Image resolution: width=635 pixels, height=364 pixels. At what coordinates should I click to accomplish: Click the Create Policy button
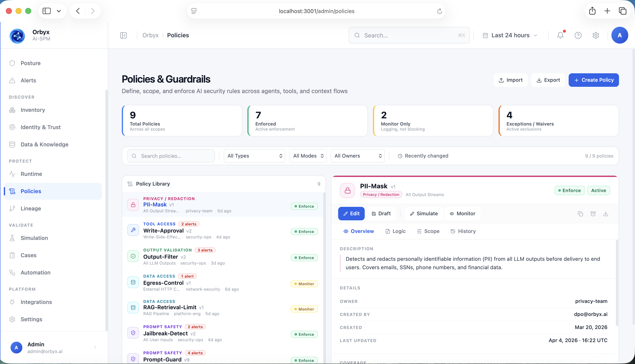593,80
